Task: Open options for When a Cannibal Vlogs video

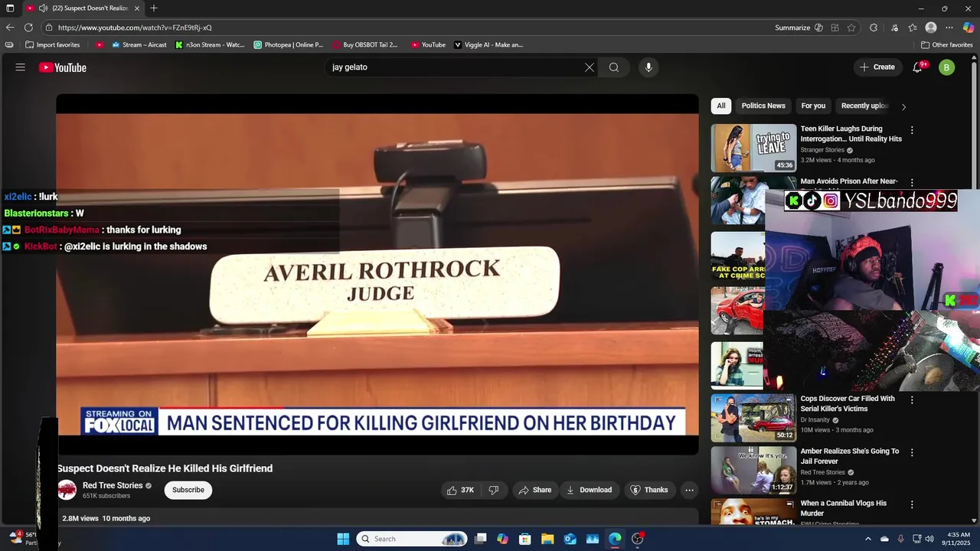Action: coord(912,504)
